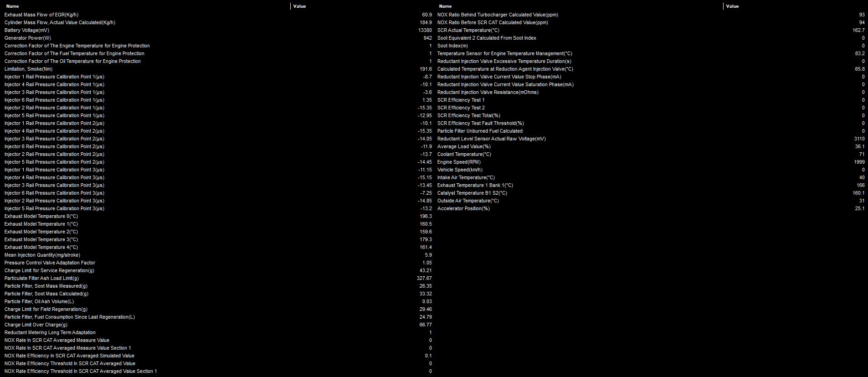Select Temperature Sensor for Engine Temperature Management
The height and width of the screenshot is (377, 868).
[x=651, y=53]
